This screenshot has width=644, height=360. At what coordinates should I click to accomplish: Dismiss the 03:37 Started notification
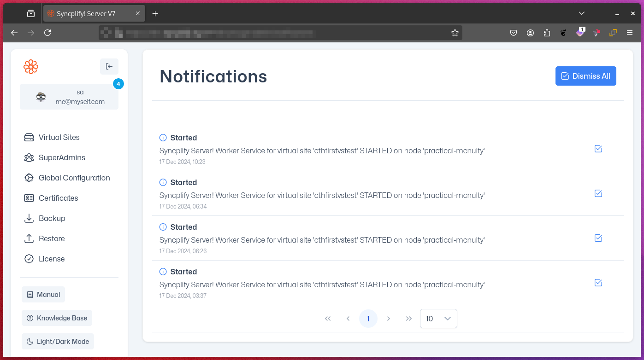[x=598, y=283]
